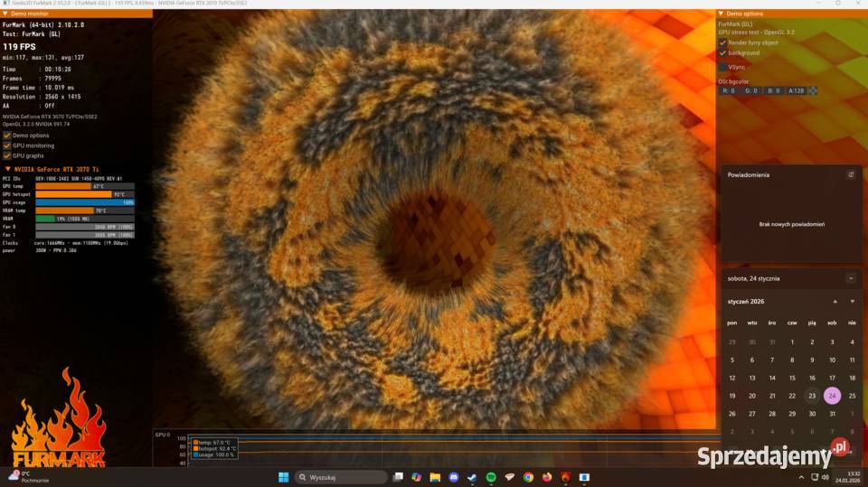
Task: Open Spotify from the taskbar
Action: [x=491, y=477]
